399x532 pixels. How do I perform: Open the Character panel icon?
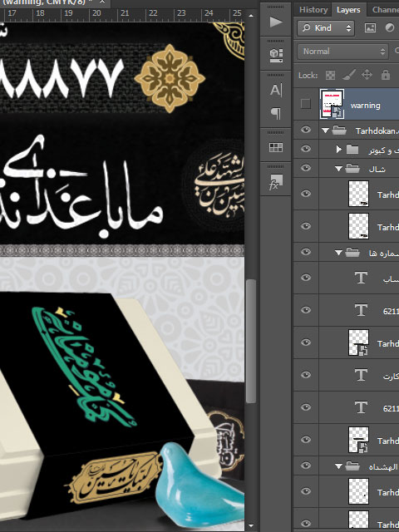click(x=276, y=91)
